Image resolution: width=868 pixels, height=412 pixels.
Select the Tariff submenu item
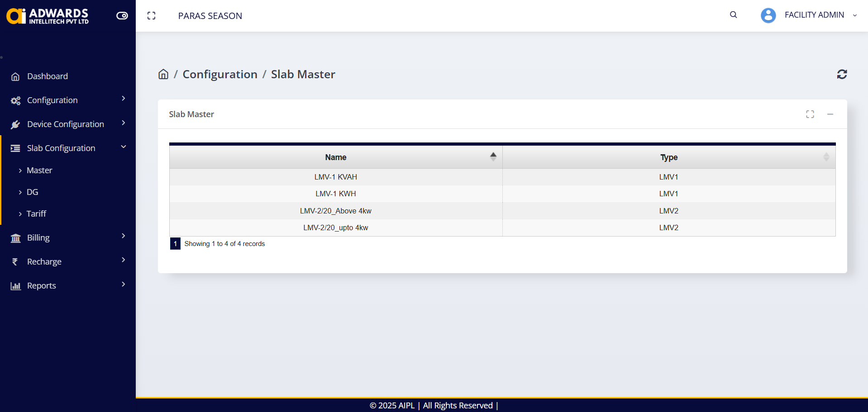36,213
